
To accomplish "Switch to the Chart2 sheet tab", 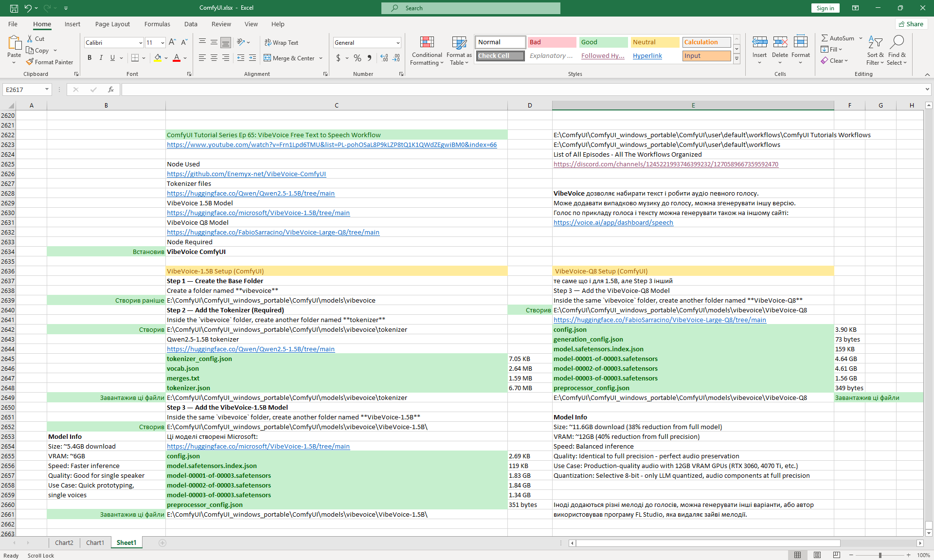I will pyautogui.click(x=64, y=542).
